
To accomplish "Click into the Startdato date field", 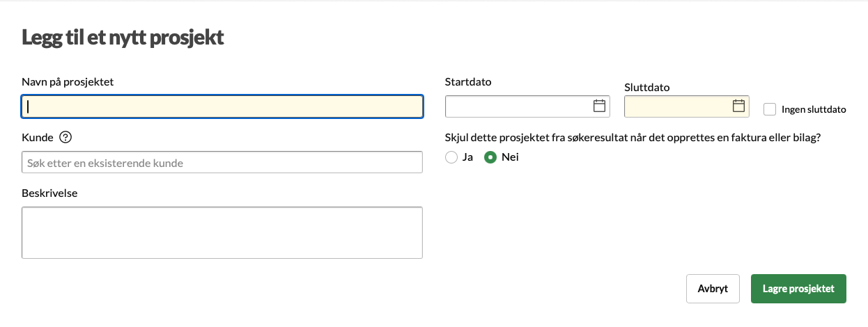I will click(516, 106).
